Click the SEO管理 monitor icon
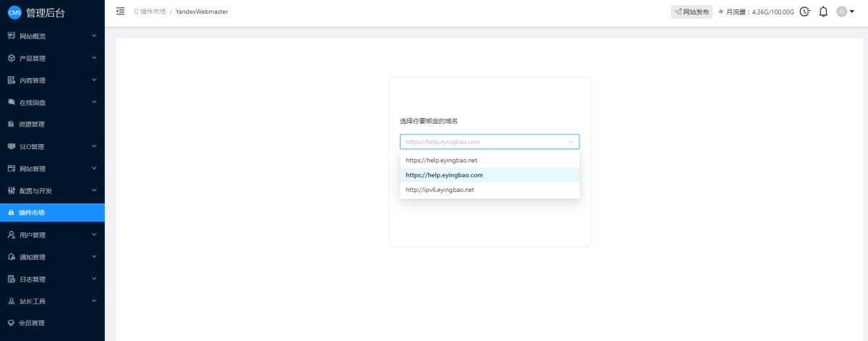Viewport: 868px width, 341px height. (x=11, y=146)
